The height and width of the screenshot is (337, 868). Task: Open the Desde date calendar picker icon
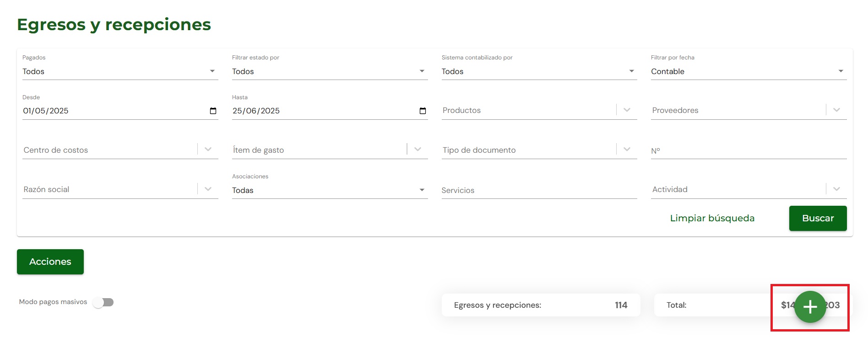pos(213,111)
